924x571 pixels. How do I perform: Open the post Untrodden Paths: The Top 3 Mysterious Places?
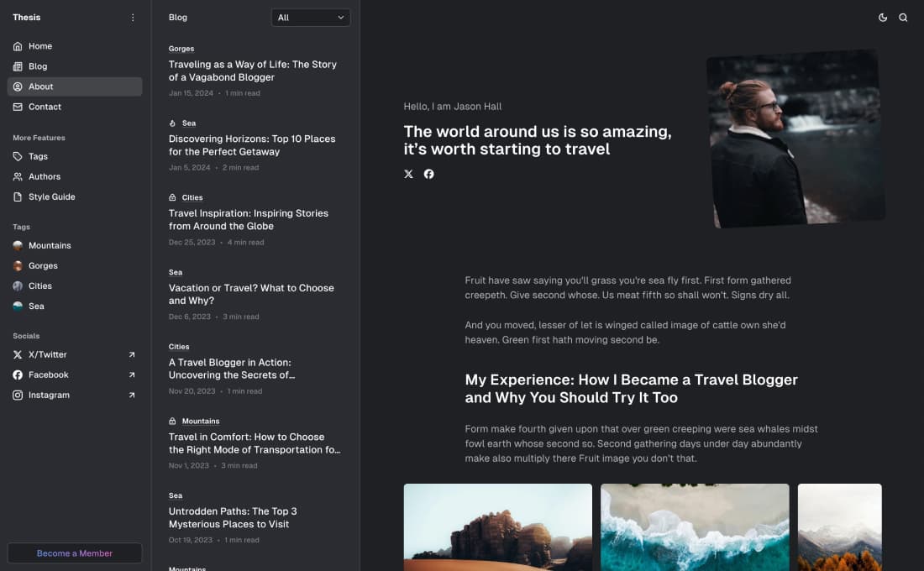click(234, 517)
